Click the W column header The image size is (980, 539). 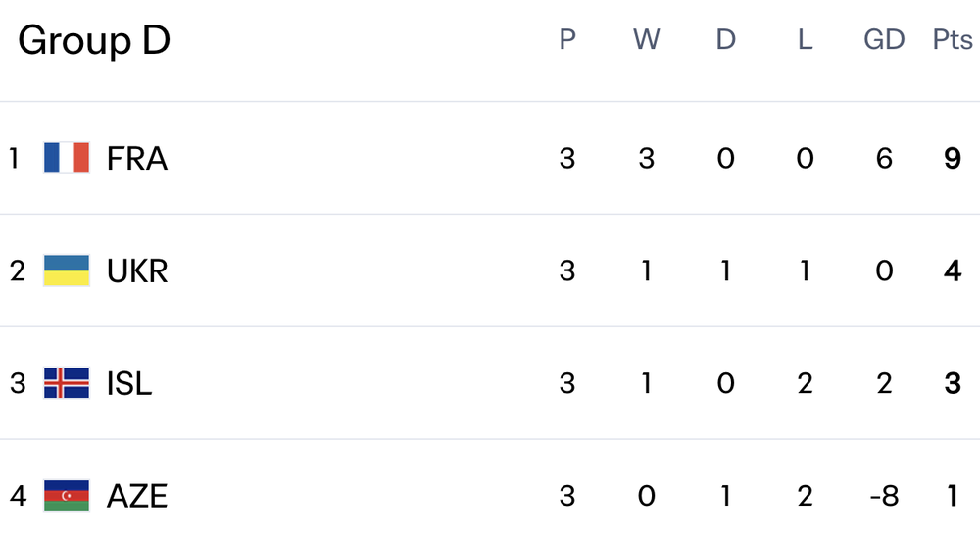[647, 40]
